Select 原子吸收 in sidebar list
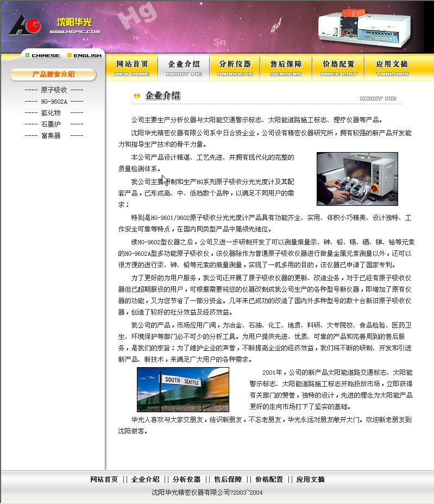The height and width of the screenshot is (504, 434). [54, 90]
